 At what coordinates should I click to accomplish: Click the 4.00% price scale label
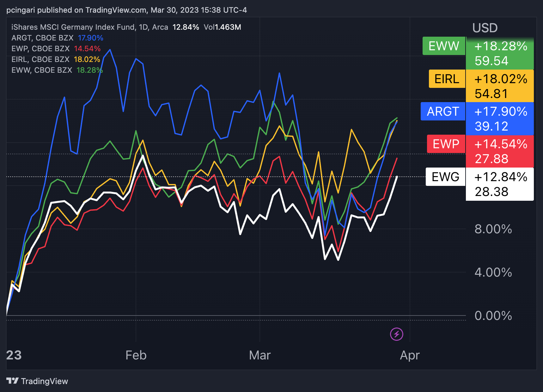[x=493, y=272]
